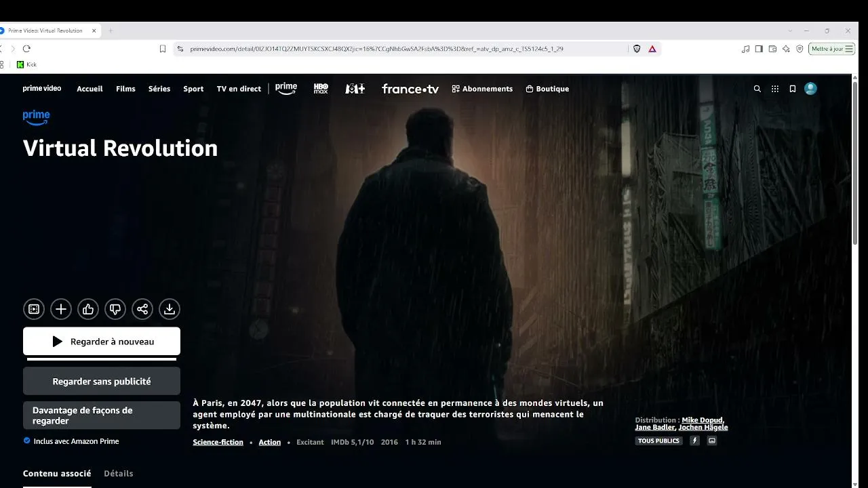Open the Boutique section
Screen dimensions: 868x488
[547, 89]
